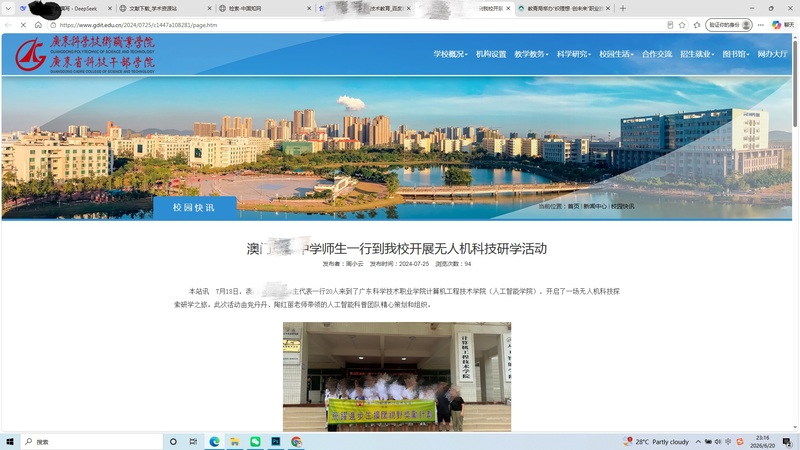800x450 pixels.
Task: Click the page vertical scrollbar thumb
Action: click(x=795, y=82)
